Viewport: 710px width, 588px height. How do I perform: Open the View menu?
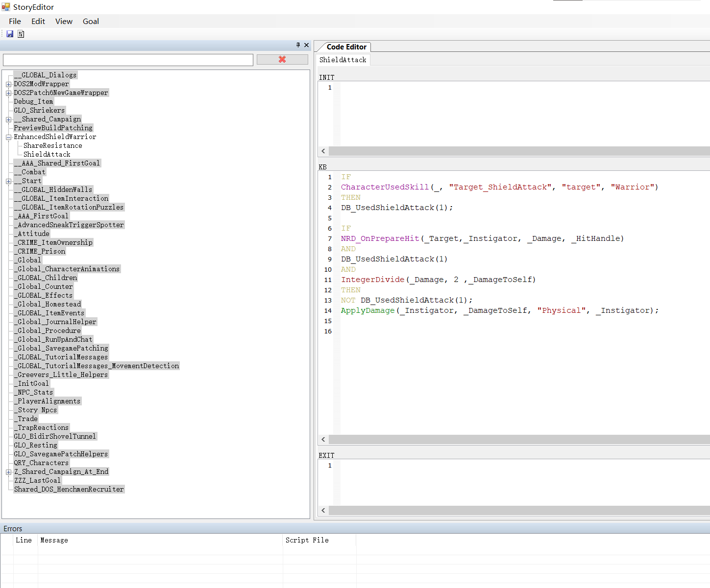point(64,21)
